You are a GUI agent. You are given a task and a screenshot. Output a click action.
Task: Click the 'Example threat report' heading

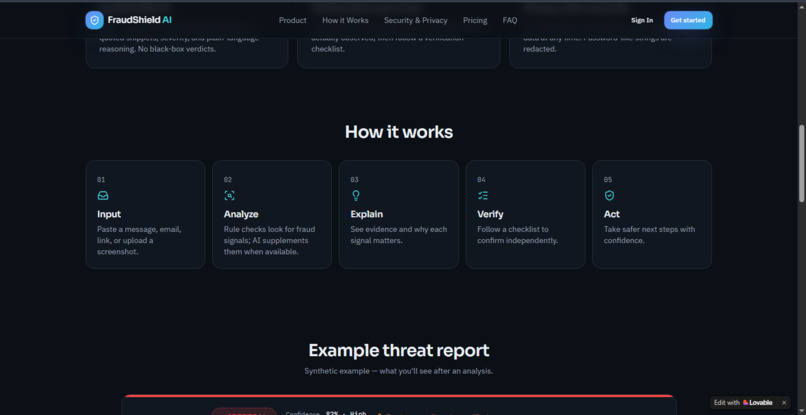pyautogui.click(x=399, y=350)
